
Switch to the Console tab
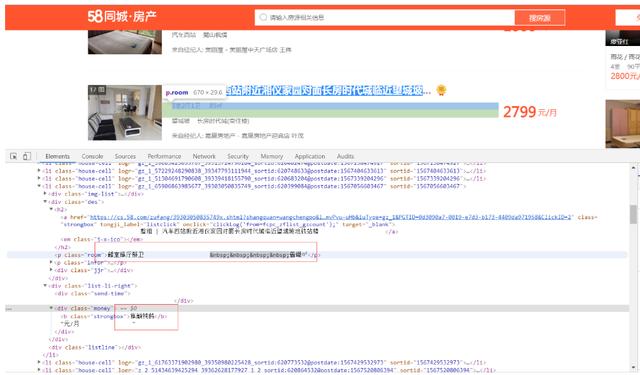[92, 156]
